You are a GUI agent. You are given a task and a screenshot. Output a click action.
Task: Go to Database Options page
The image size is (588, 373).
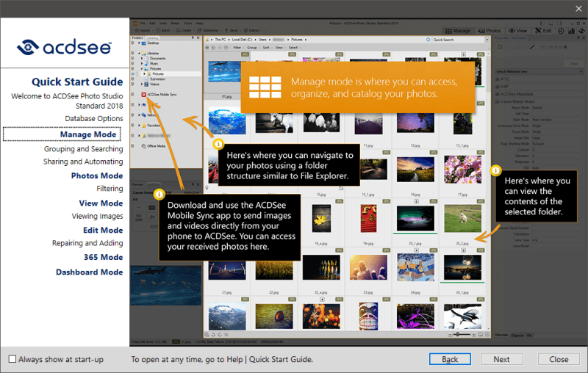[94, 118]
